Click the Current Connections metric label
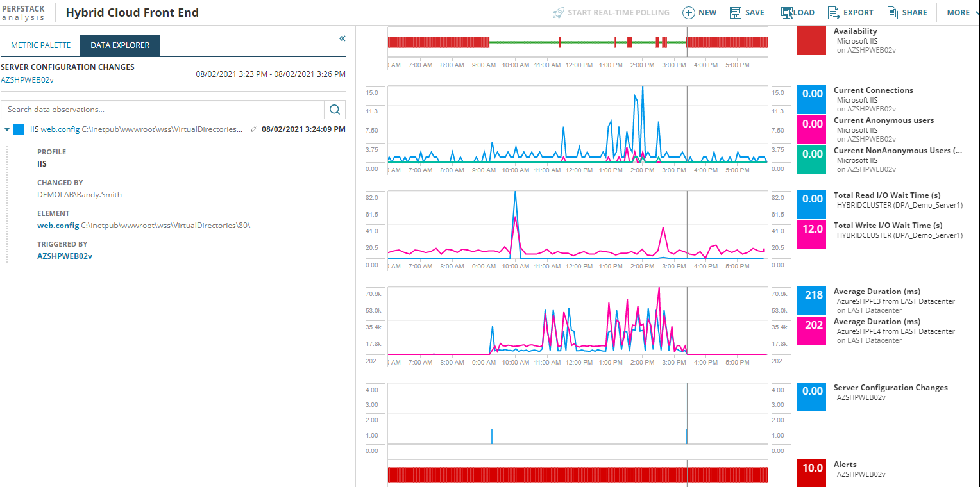 [x=873, y=90]
